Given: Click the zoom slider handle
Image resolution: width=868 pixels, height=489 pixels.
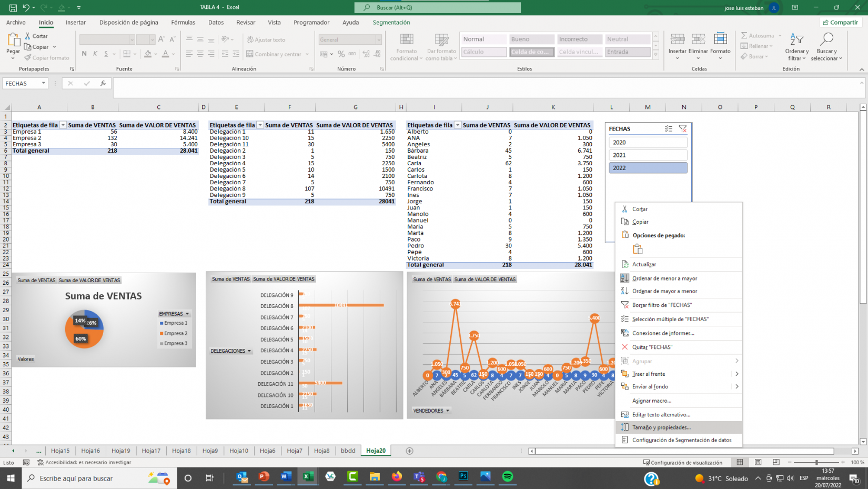Looking at the screenshot, I should (x=816, y=462).
